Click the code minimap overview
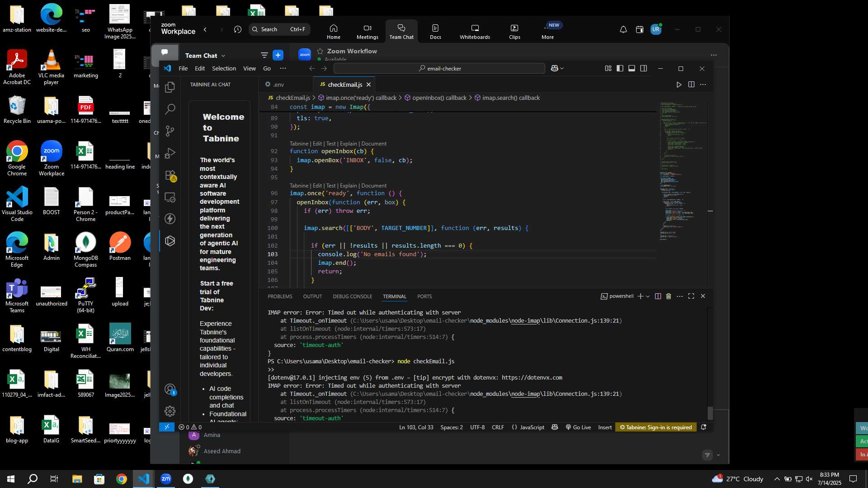The height and width of the screenshot is (488, 868). click(683, 172)
